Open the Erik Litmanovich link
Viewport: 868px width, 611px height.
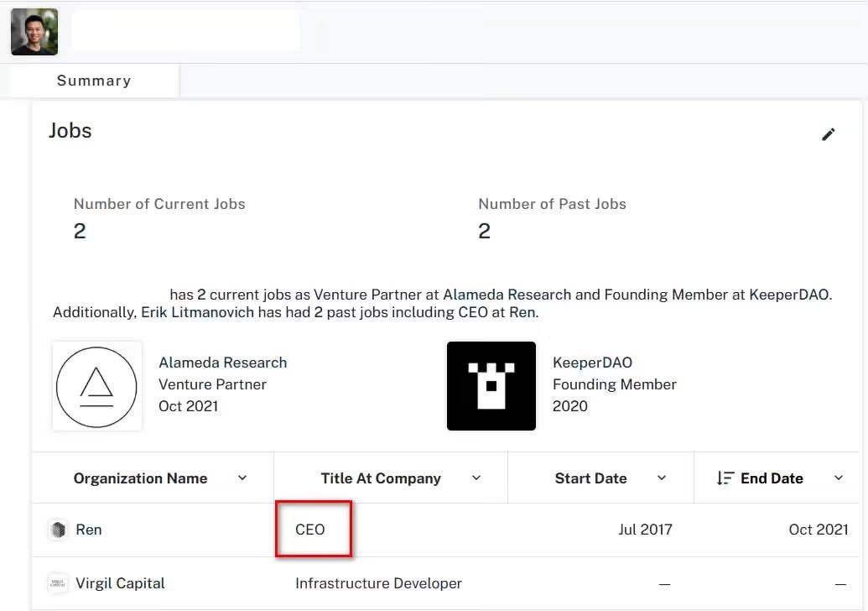pyautogui.click(x=198, y=312)
